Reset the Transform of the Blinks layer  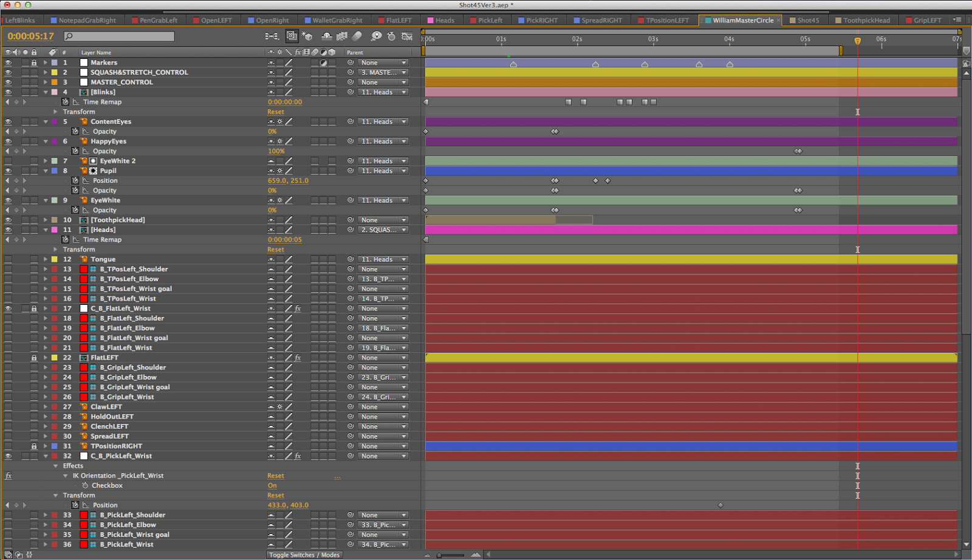[276, 112]
